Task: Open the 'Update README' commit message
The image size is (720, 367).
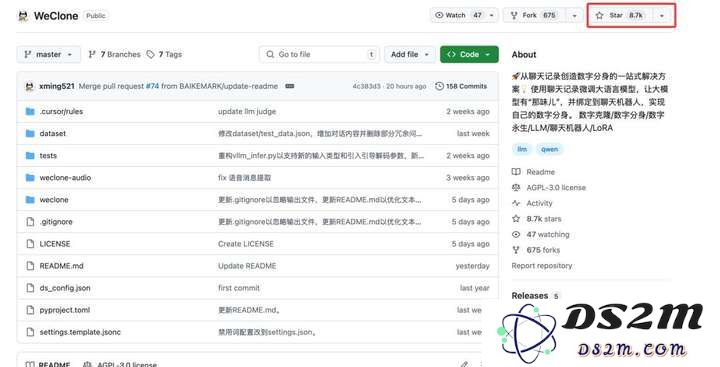Action: click(x=247, y=266)
